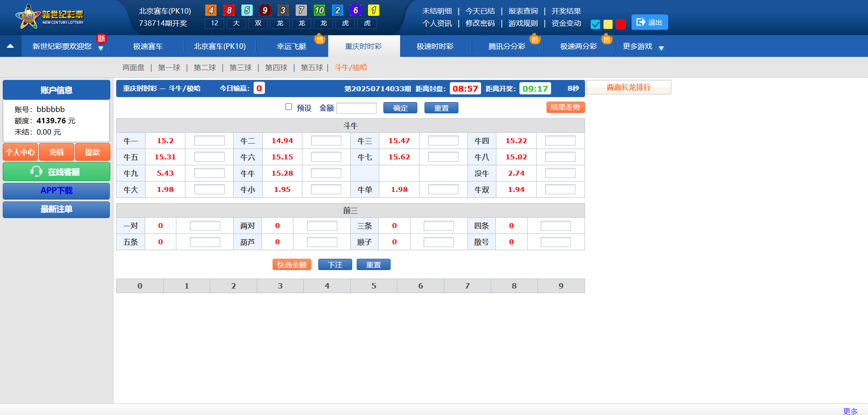Choose the yellow theme color swatch

(608, 24)
